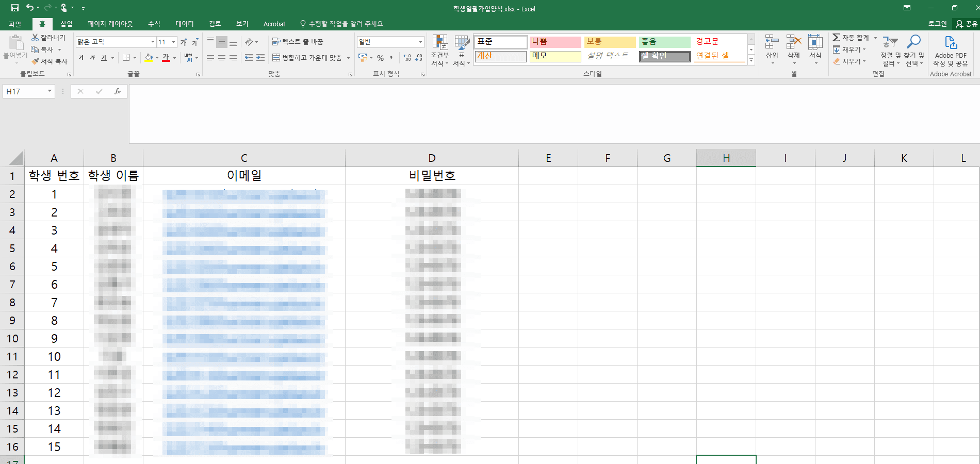Toggle middle vertical alignment
Viewport: 980px width, 464px height.
click(x=222, y=42)
